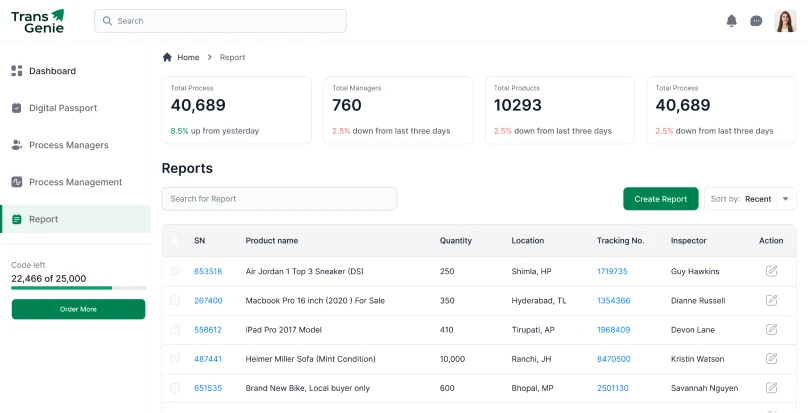The width and height of the screenshot is (808, 413).
Task: Open serial number 487441 link
Action: (208, 359)
